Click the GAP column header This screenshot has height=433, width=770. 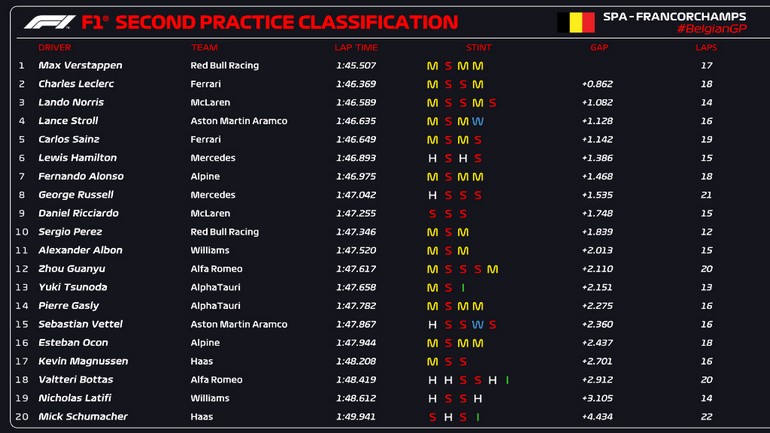coord(599,47)
